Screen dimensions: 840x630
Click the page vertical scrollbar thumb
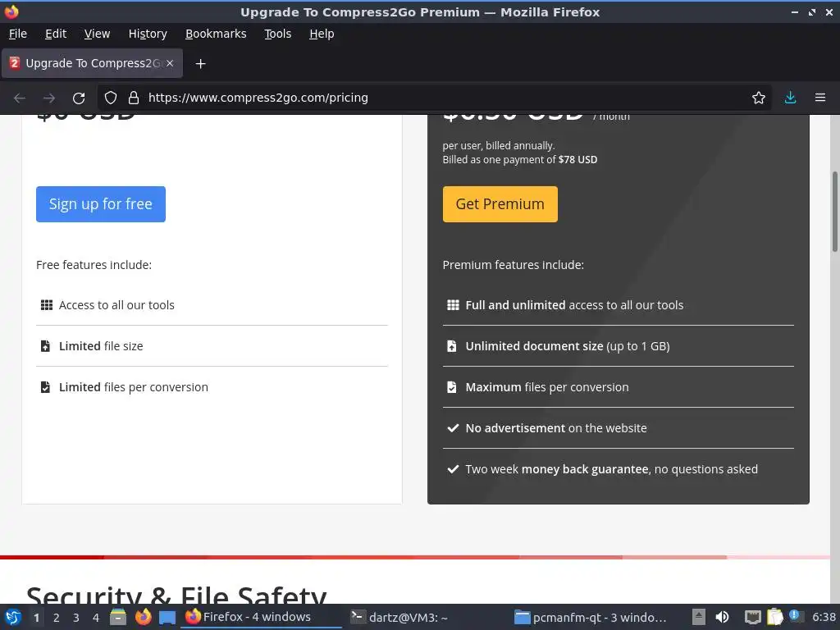[834, 211]
